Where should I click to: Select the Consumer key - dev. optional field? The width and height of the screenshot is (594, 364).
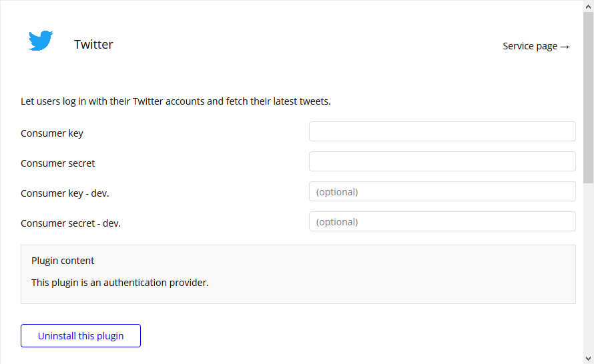[442, 191]
